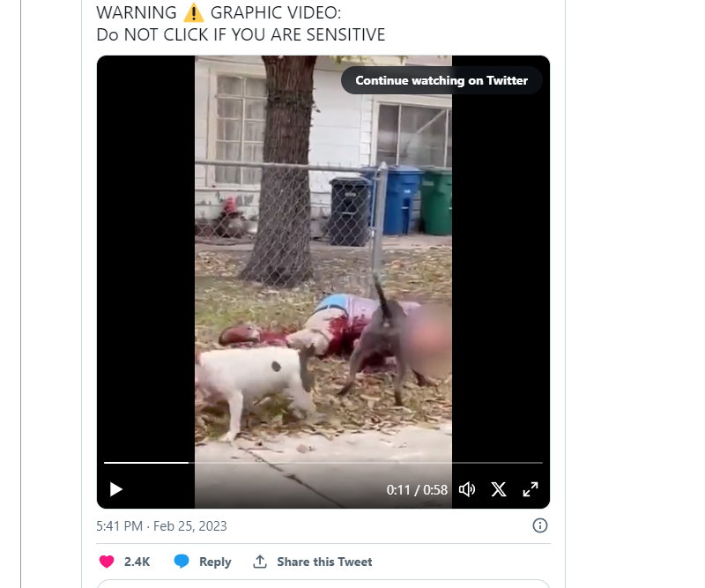The image size is (705, 588).
Task: Click the WARNING GRAPHIC VIDEO tweet text
Action: pos(219,13)
